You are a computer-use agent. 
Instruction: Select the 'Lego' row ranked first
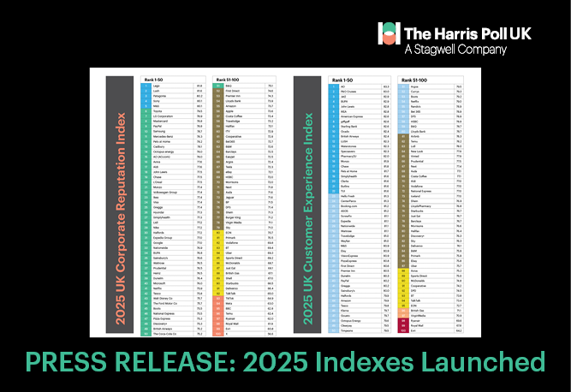click(173, 86)
